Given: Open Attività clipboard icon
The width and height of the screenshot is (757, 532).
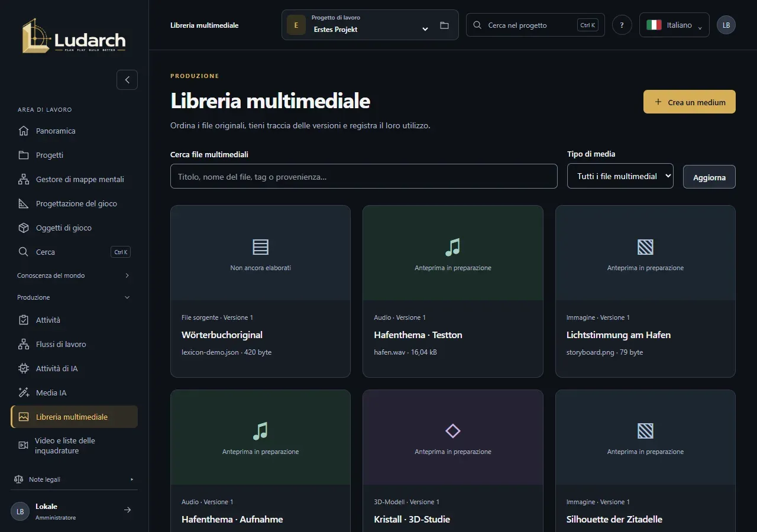Looking at the screenshot, I should pos(24,320).
